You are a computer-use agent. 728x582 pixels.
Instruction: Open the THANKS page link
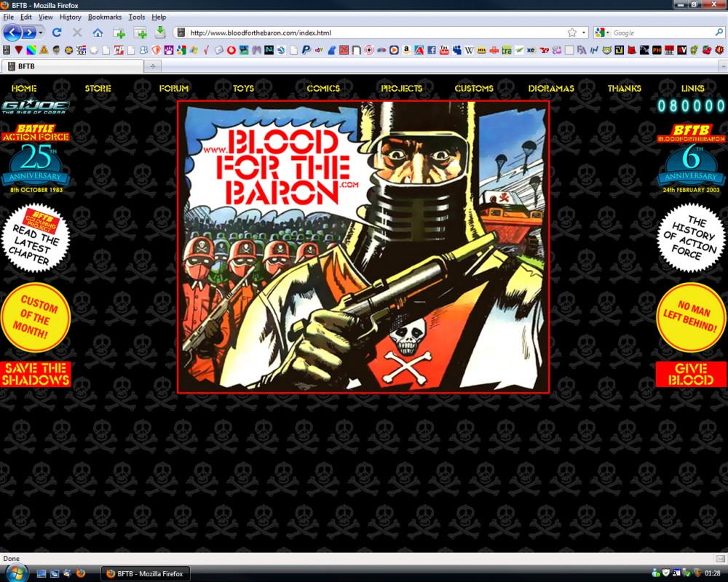625,88
